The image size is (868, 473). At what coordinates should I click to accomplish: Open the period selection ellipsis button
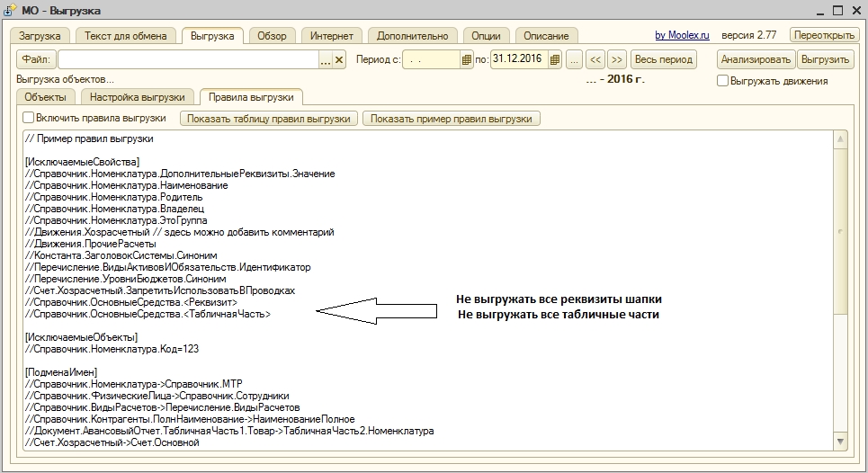tap(574, 59)
